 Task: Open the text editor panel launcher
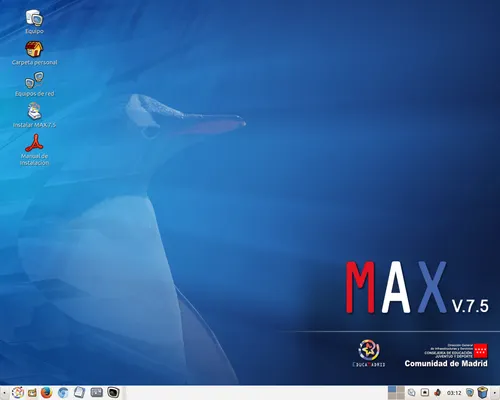[x=79, y=392]
